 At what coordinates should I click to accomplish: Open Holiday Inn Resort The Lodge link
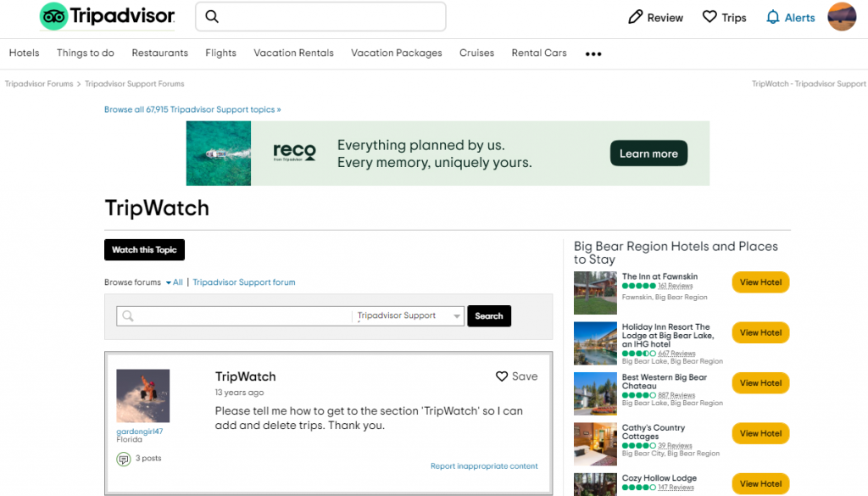point(668,336)
